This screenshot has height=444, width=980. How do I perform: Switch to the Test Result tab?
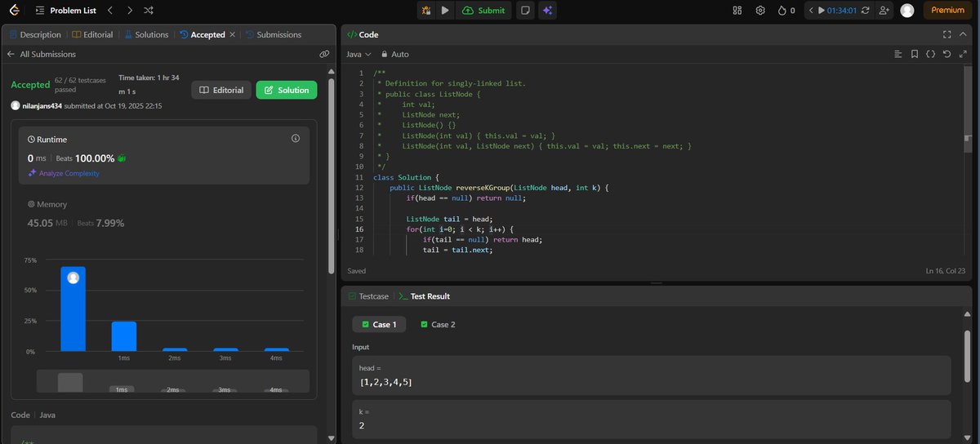(424, 296)
